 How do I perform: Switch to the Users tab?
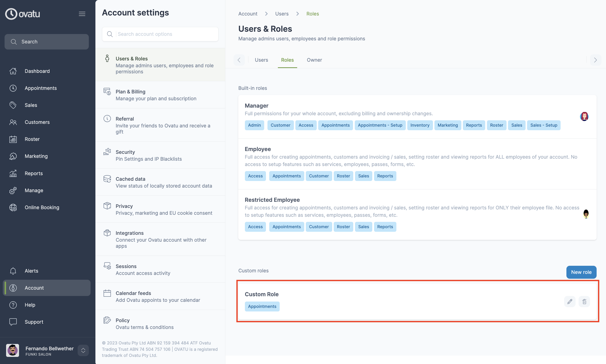[261, 60]
